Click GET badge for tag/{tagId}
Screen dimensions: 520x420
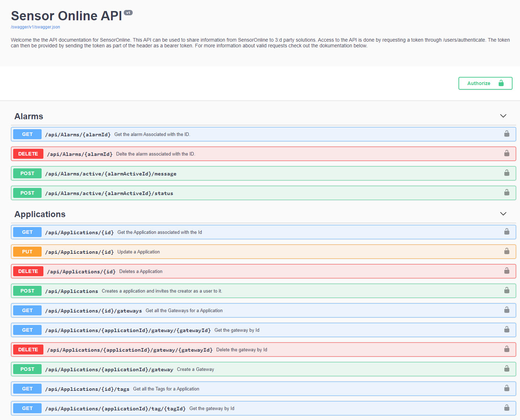pyautogui.click(x=27, y=408)
